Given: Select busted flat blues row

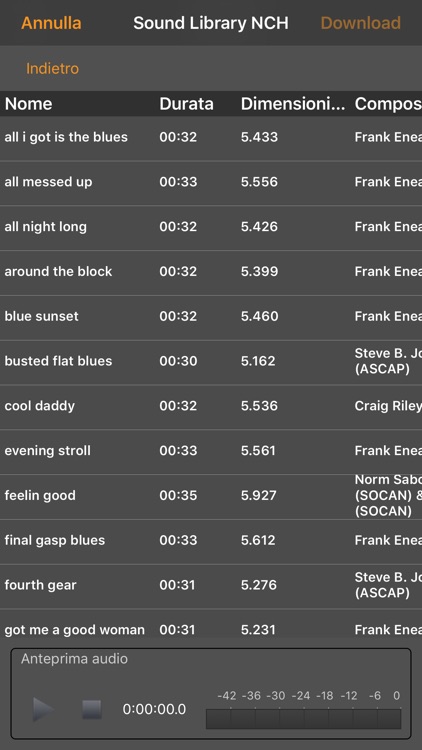Looking at the screenshot, I should (211, 361).
